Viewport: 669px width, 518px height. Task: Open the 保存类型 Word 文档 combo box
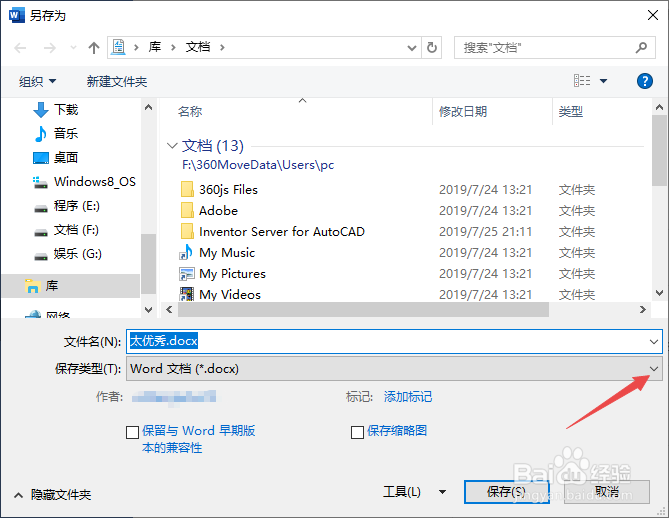tap(394, 369)
